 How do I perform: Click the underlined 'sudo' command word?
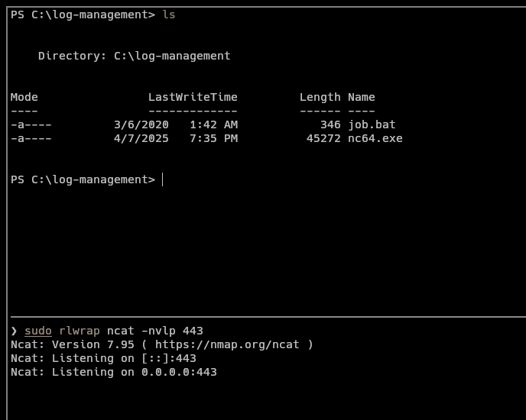point(38,331)
